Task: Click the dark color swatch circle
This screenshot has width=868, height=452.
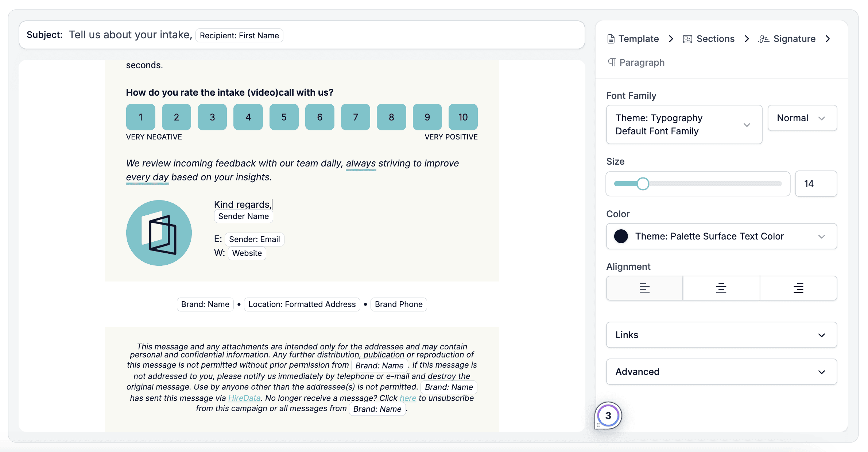Action: pyautogui.click(x=621, y=236)
